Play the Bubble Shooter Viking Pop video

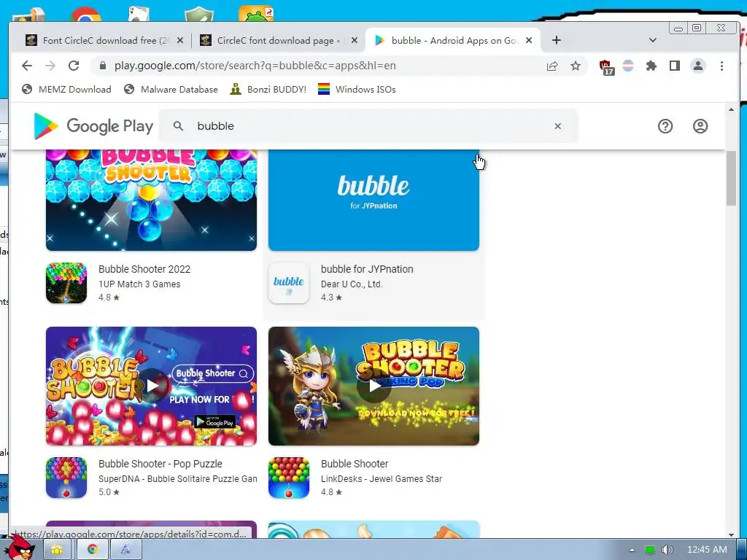[x=374, y=386]
